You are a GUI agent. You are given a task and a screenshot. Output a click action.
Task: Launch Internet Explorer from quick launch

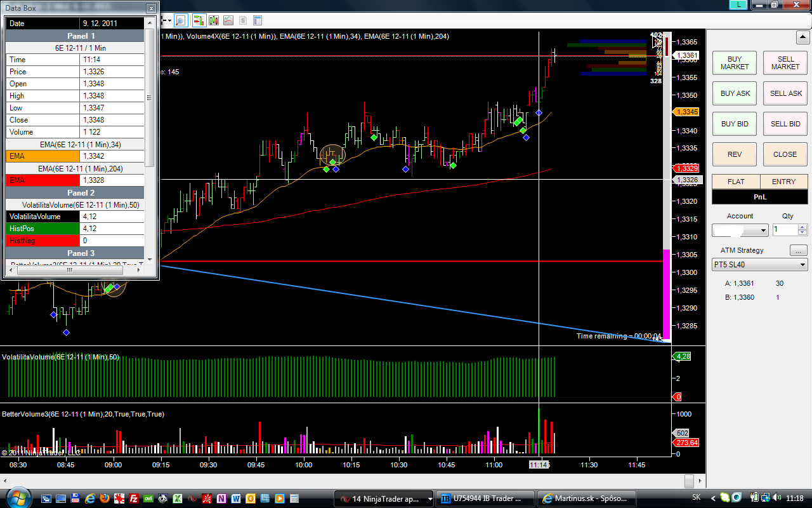point(90,498)
